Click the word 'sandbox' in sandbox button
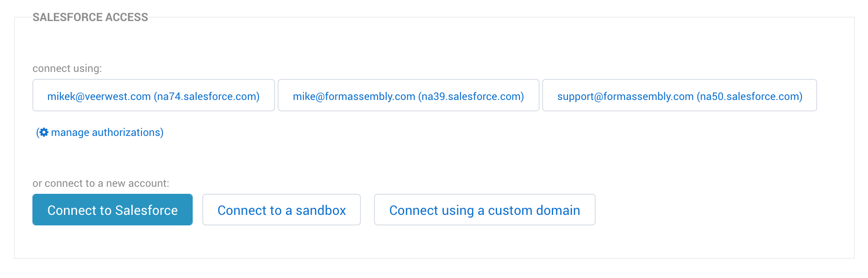This screenshot has width=868, height=278. coord(321,210)
